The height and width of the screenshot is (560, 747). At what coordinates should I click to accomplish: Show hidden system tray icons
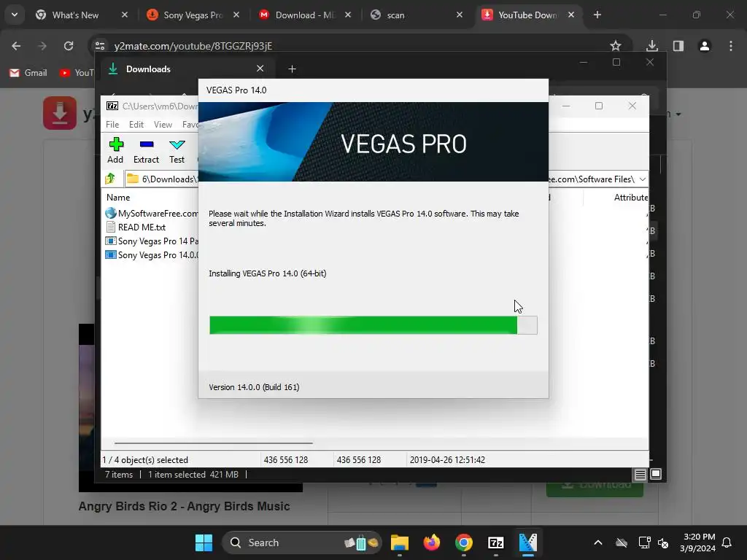click(598, 542)
